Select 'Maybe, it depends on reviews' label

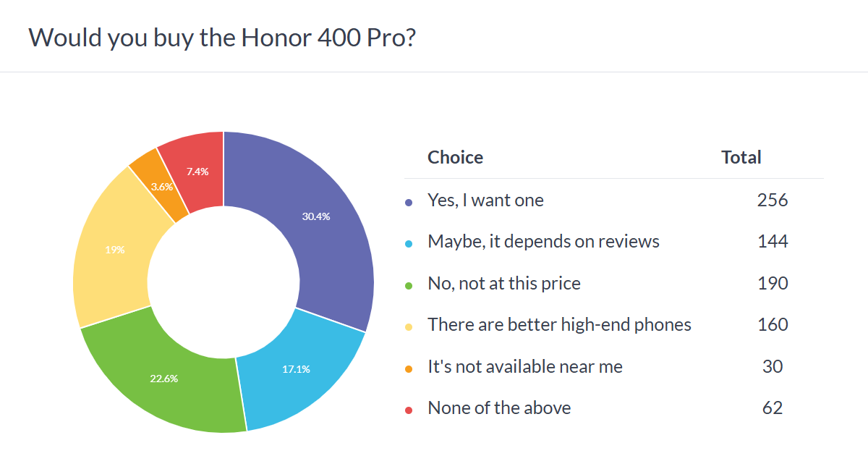click(543, 242)
